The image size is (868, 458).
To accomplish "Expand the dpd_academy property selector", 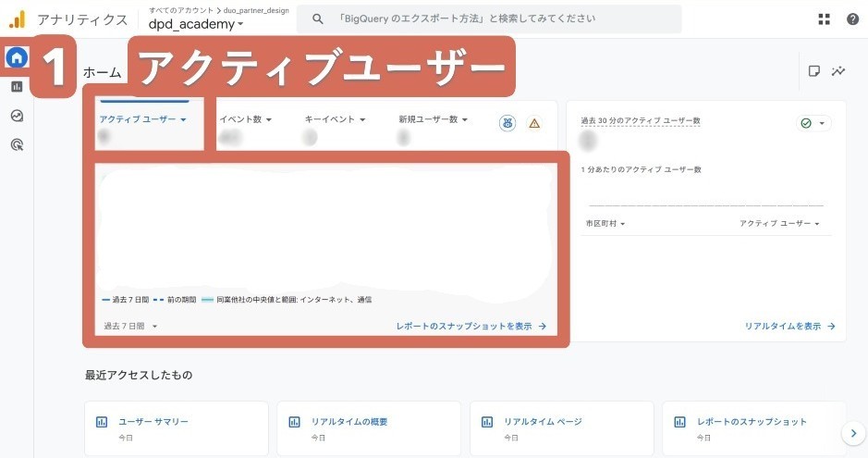I will tap(196, 25).
